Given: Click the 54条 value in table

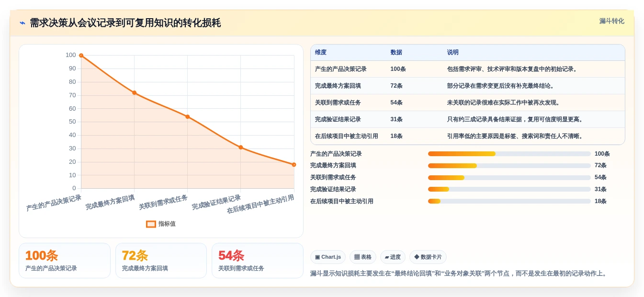Looking at the screenshot, I should pos(396,103).
